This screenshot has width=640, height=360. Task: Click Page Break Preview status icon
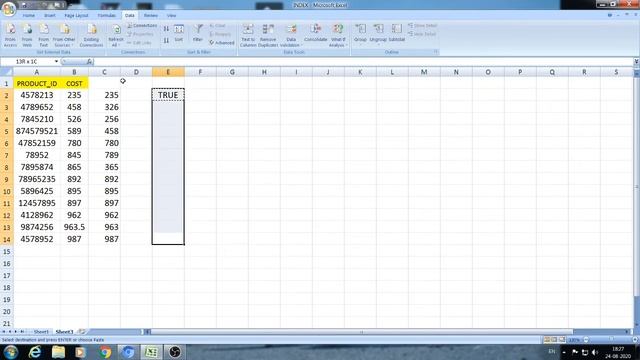[562, 340]
